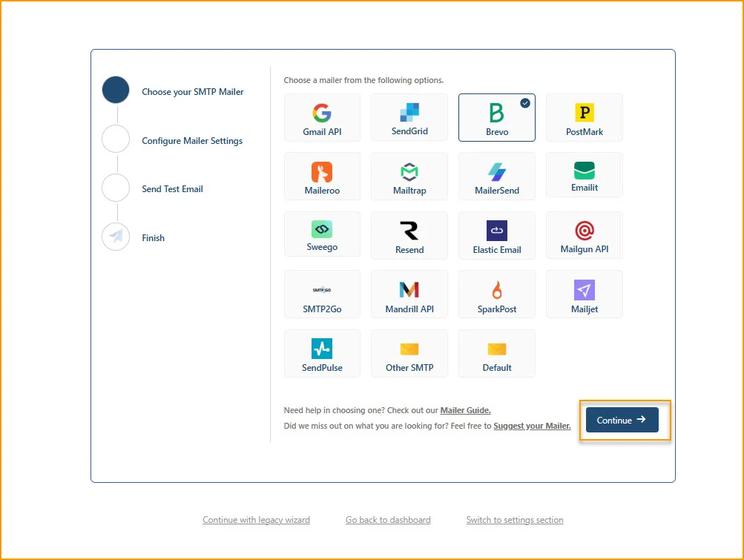Select the Elastic Email mailer icon
The image size is (744, 560).
click(x=497, y=231)
